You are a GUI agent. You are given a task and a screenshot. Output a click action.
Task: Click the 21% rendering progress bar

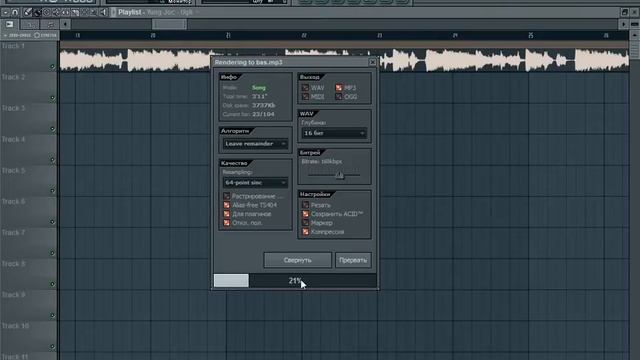[x=295, y=280]
